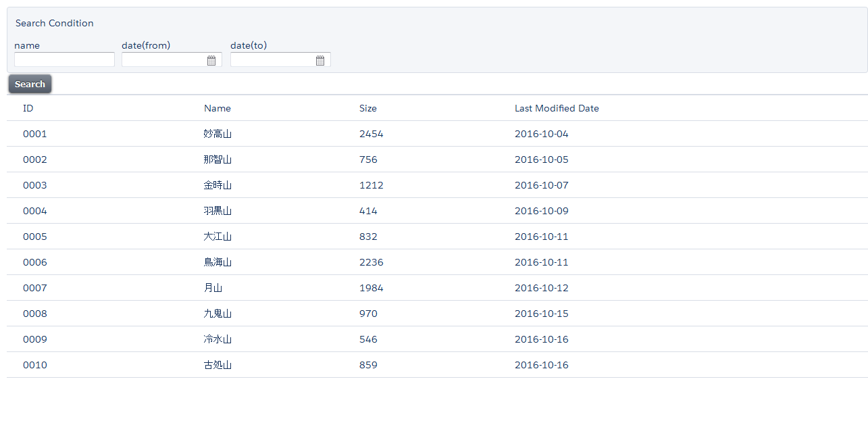Click the Search button
The width and height of the screenshot is (868, 444).
coord(30,84)
